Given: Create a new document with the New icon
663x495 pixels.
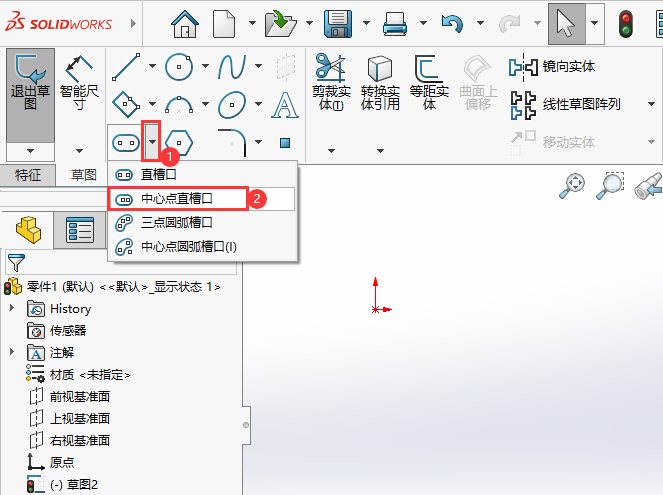Looking at the screenshot, I should coord(224,24).
